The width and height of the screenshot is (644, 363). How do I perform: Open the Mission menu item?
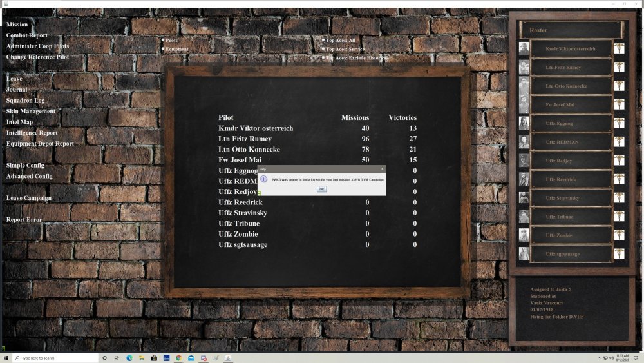[x=17, y=25]
